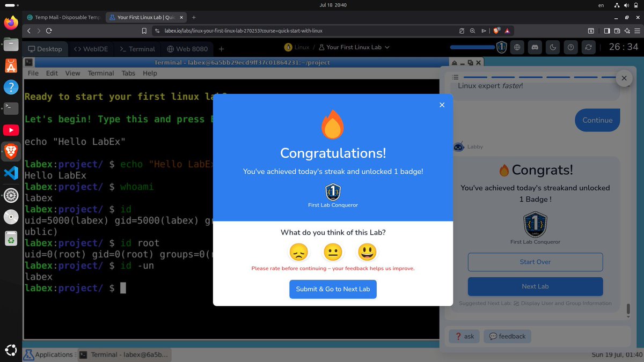Go back with the browser back arrow
The image size is (644, 362).
point(30,31)
